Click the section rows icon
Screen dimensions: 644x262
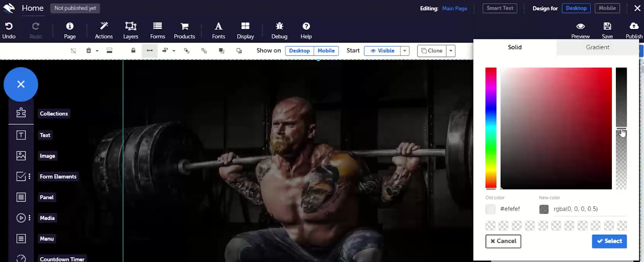click(109, 51)
